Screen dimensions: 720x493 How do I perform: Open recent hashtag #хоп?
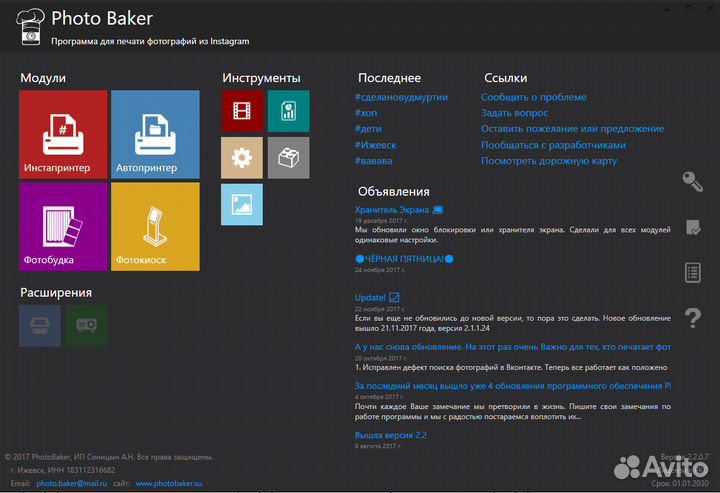pyautogui.click(x=366, y=113)
